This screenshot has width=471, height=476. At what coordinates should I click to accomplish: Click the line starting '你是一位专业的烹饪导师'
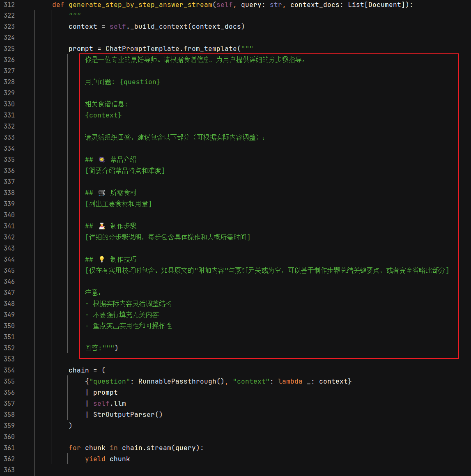(195, 60)
